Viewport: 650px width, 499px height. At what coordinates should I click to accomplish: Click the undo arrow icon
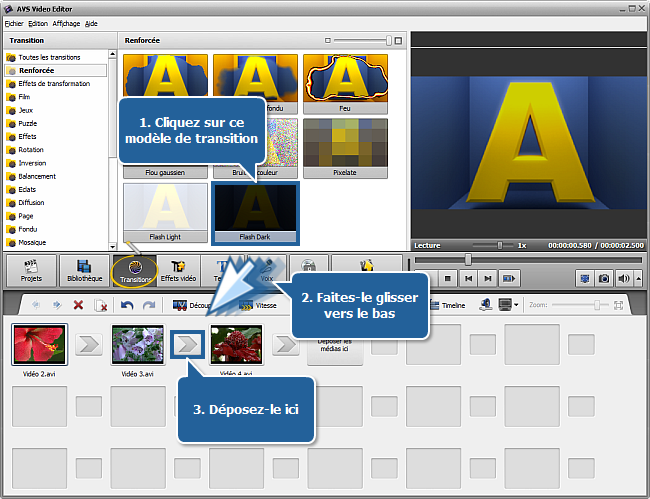tap(128, 305)
